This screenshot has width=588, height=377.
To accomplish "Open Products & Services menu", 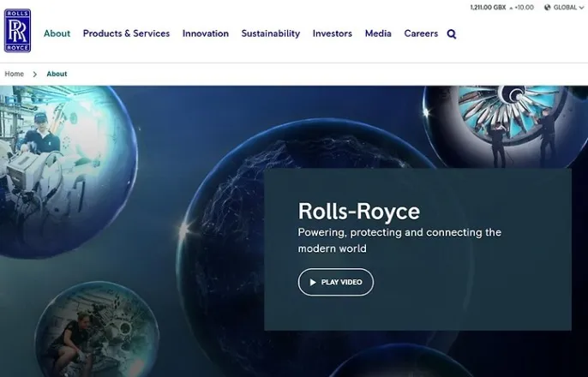I will tap(126, 33).
